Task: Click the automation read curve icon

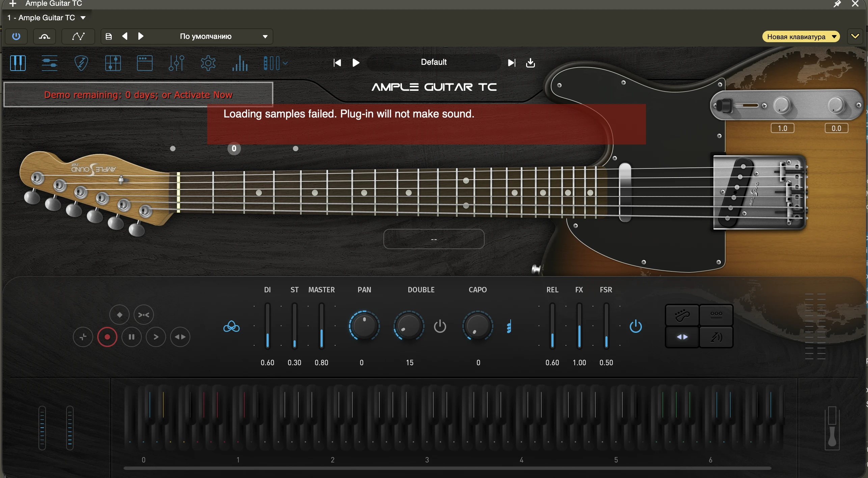Action: click(45, 36)
